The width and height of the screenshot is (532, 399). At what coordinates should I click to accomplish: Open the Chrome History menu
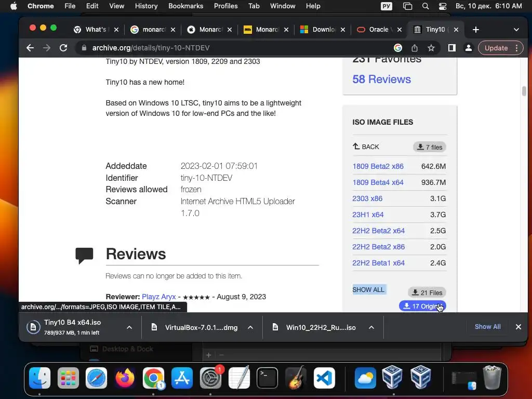(146, 6)
